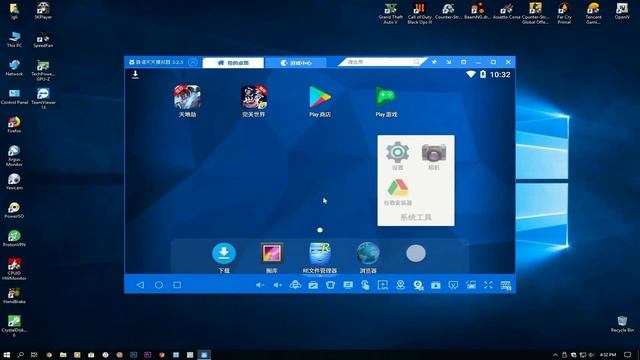This screenshot has height=360, width=640.
Task: Select the HandBrake desktop shortcut
Action: tap(14, 296)
